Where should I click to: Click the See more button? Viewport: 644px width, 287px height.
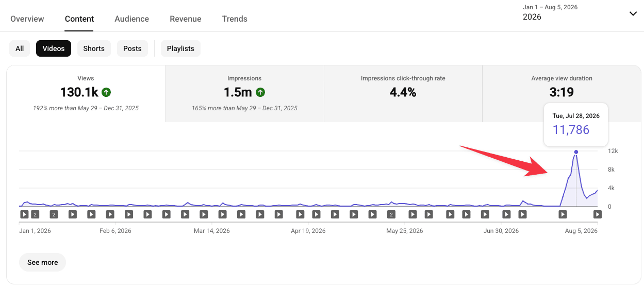(42, 262)
